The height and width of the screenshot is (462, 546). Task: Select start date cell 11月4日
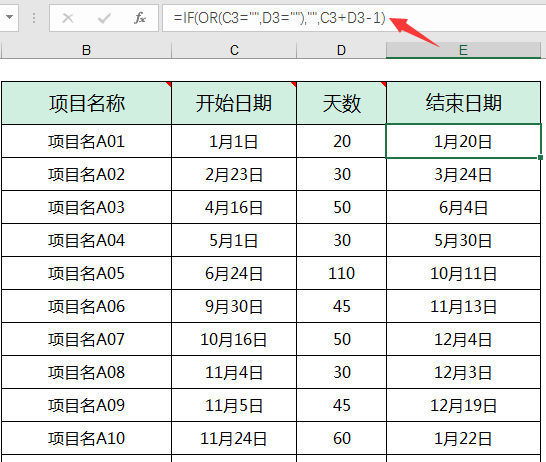(x=234, y=372)
